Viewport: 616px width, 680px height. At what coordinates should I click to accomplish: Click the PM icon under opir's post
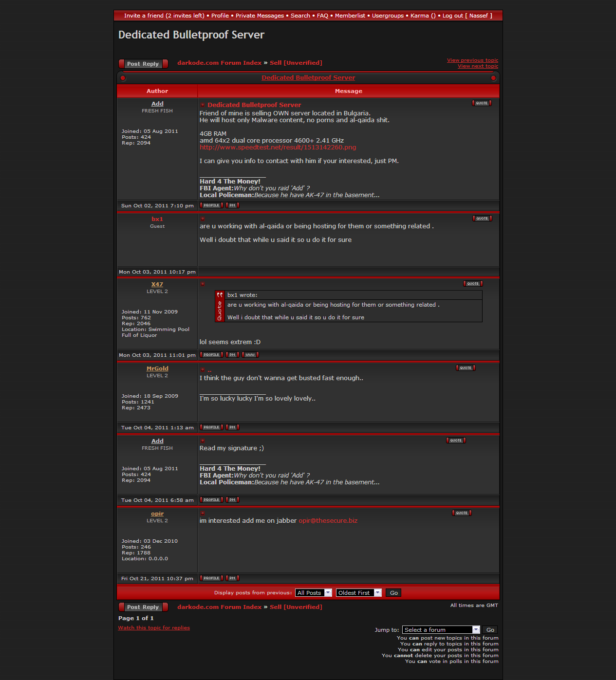coord(232,578)
